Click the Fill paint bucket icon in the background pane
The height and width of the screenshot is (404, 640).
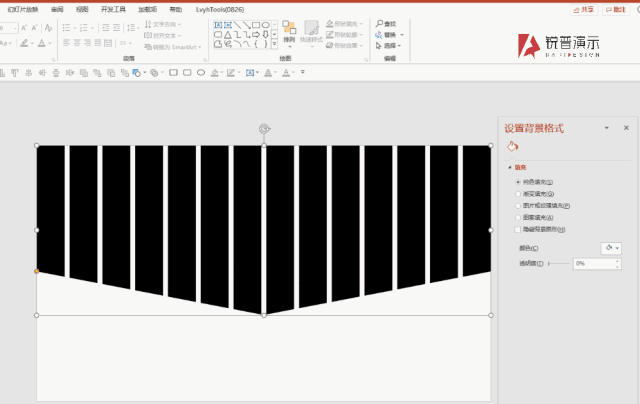tap(512, 146)
